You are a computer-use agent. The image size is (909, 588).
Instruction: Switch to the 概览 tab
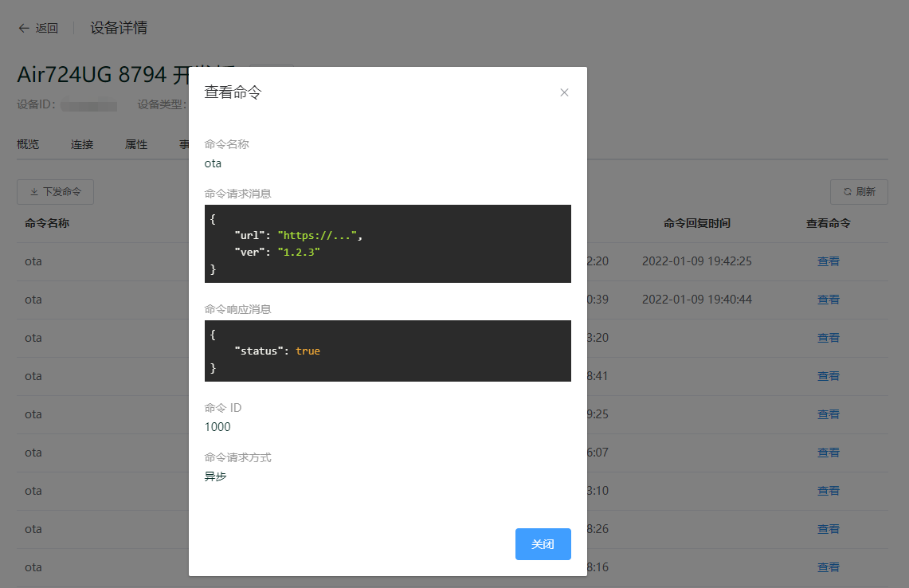click(x=28, y=144)
